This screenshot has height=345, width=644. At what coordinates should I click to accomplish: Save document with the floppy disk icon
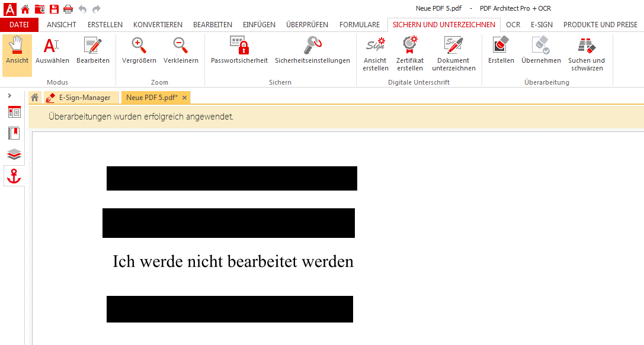pyautogui.click(x=54, y=9)
